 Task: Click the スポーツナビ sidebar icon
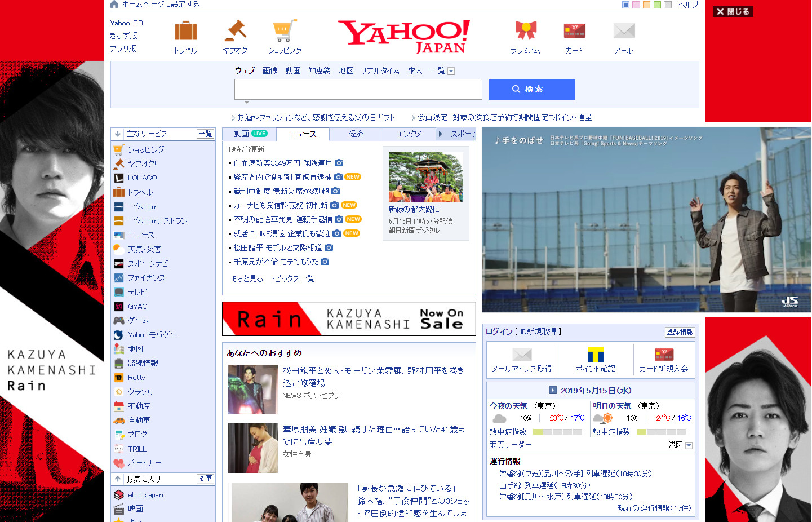coord(118,263)
